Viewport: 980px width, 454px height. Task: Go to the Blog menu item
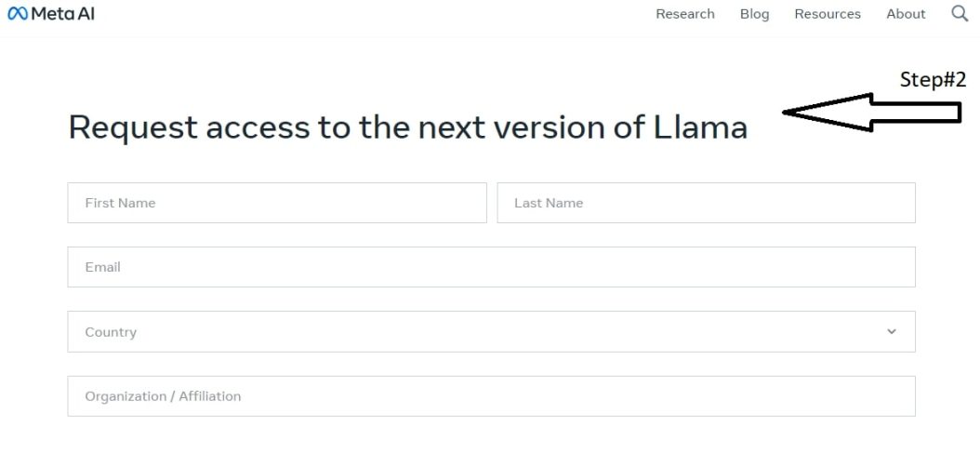(x=754, y=14)
